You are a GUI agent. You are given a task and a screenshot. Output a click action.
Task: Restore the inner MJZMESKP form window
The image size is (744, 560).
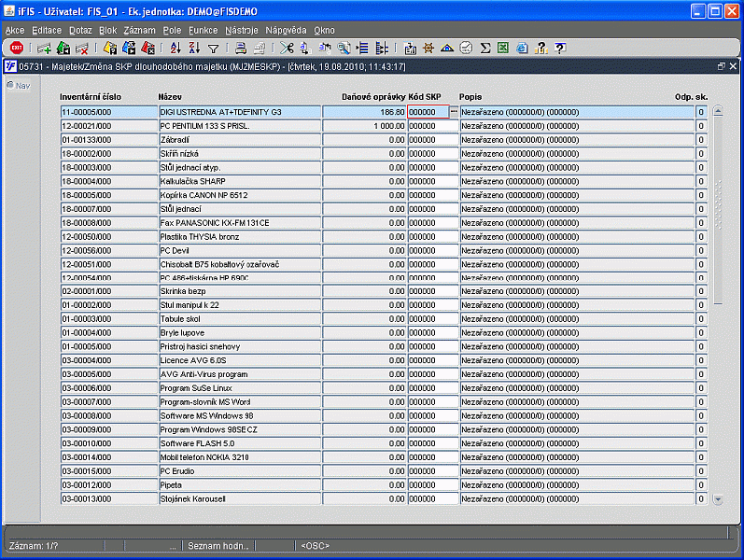pos(722,66)
